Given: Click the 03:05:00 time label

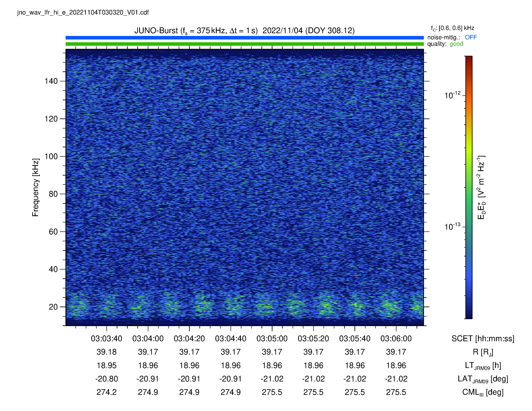Looking at the screenshot, I should 272,338.
